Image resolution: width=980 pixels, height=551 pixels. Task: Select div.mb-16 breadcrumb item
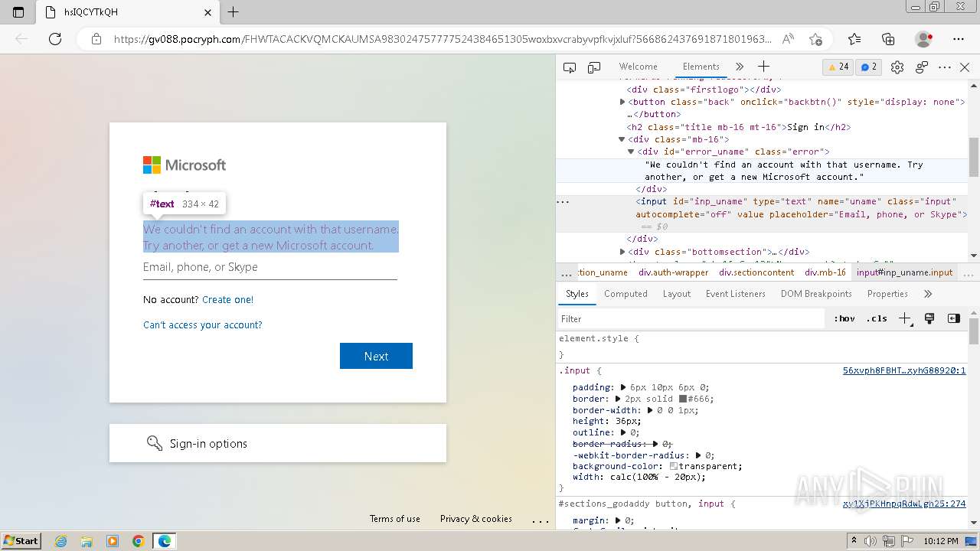click(x=825, y=272)
